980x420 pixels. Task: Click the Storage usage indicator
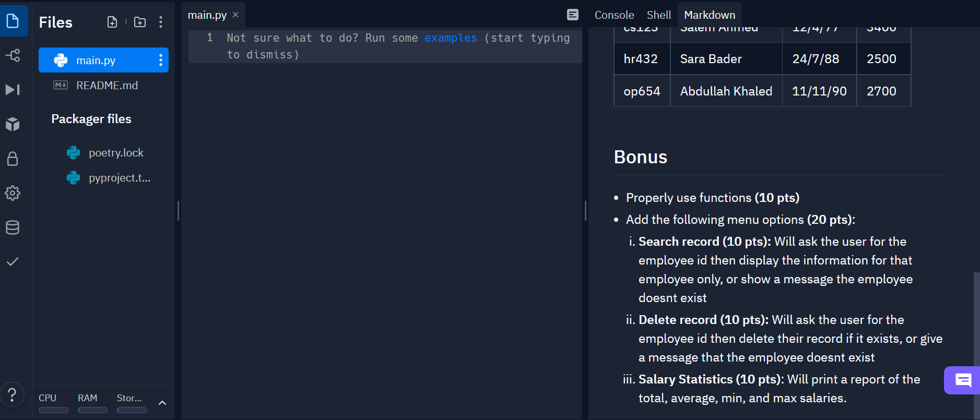point(132,403)
